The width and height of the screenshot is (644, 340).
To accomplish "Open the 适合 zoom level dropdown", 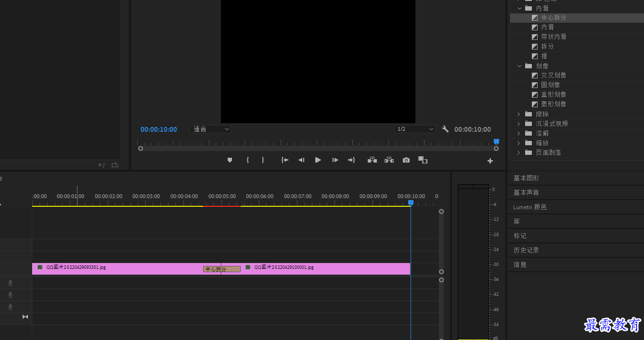I will coord(211,129).
